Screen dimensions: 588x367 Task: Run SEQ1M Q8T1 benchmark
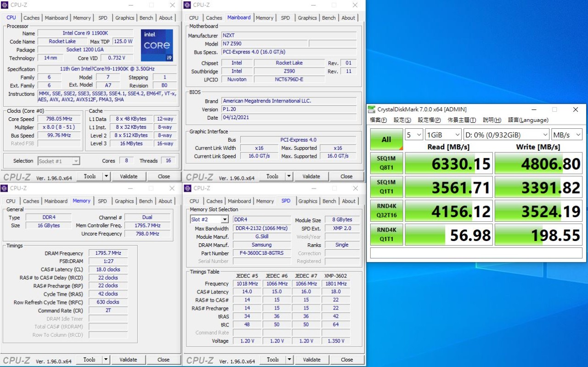coord(386,163)
